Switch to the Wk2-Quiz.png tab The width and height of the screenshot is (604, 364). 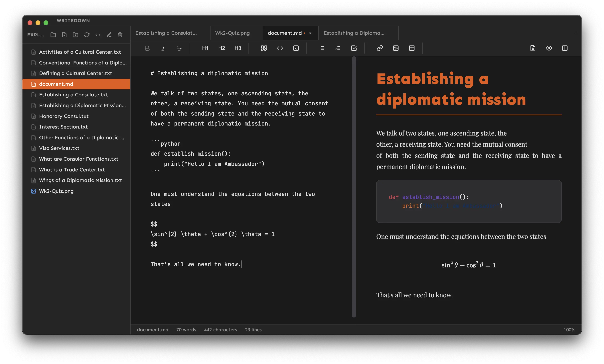pyautogui.click(x=232, y=33)
